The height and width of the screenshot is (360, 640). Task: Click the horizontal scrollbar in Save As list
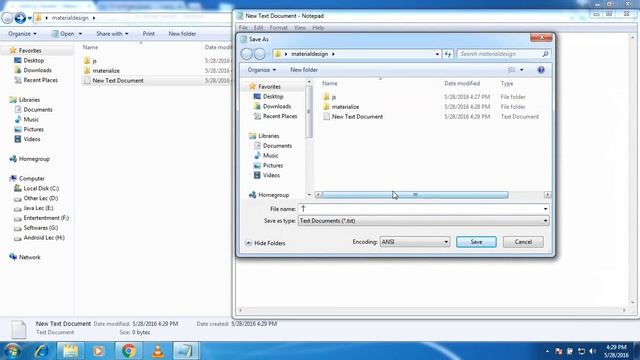415,195
